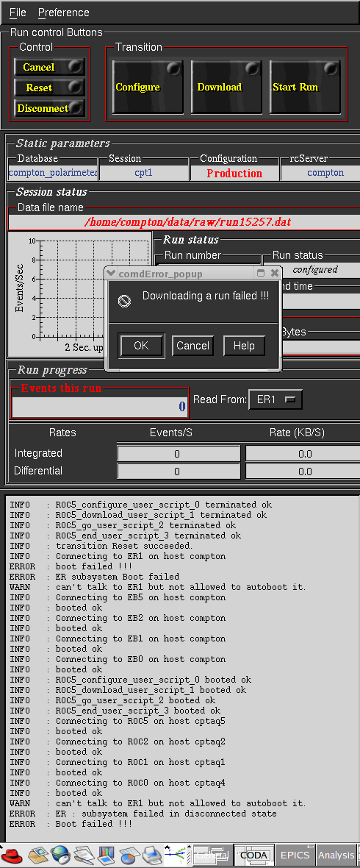Click OK in the error popup
This screenshot has width=360, height=868.
142,346
